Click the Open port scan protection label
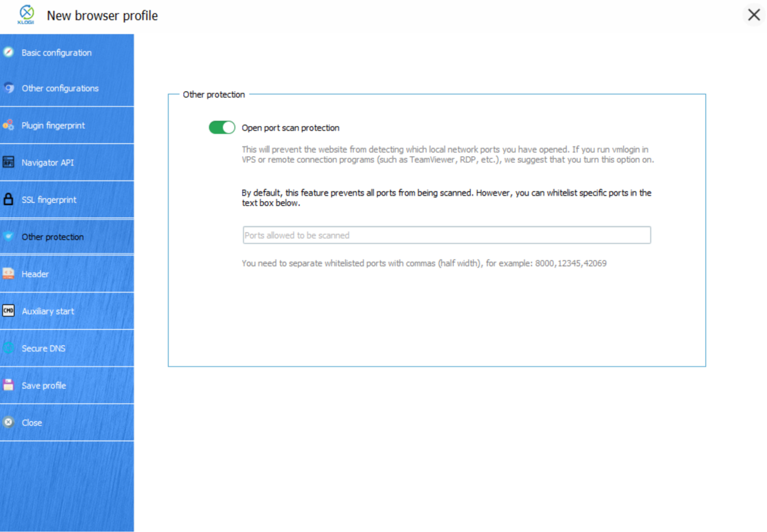Image resolution: width=767 pixels, height=532 pixels. tap(290, 128)
